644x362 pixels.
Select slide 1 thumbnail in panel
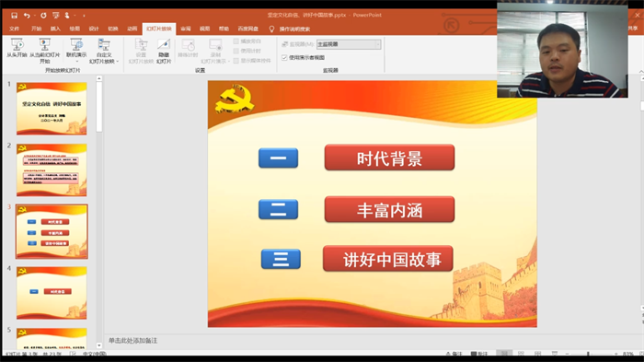pos(52,109)
